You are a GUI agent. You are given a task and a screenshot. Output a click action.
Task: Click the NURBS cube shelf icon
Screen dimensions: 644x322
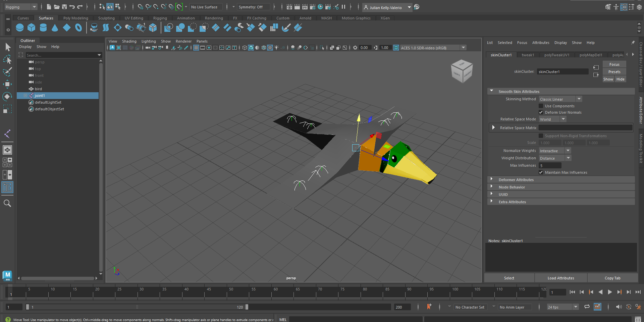click(32, 28)
